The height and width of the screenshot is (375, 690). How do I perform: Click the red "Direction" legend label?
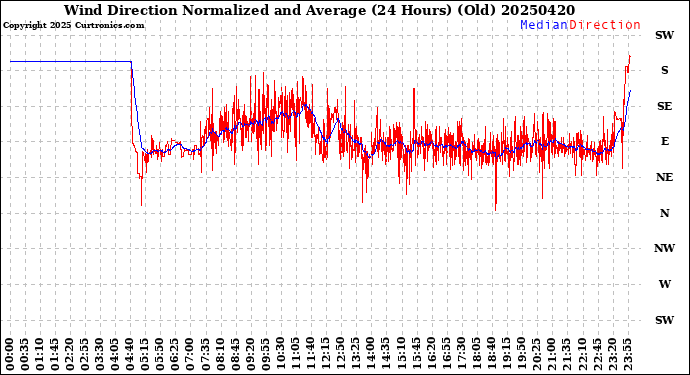pyautogui.click(x=605, y=25)
